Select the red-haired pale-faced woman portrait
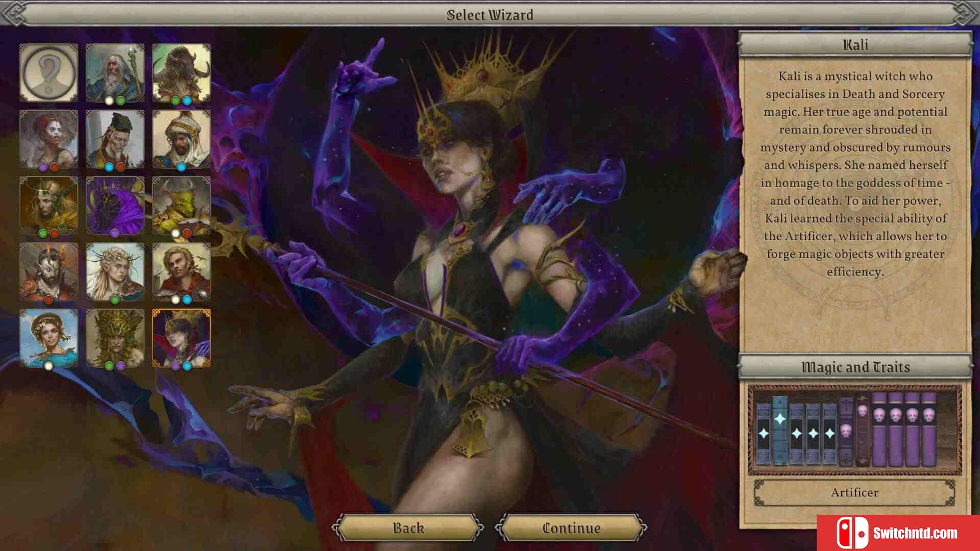The width and height of the screenshot is (980, 551). 48,139
